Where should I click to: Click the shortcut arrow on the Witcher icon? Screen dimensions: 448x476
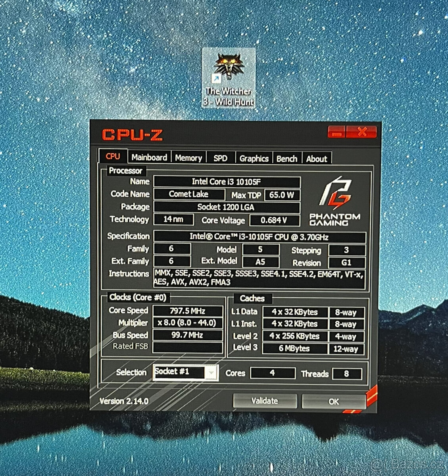point(217,78)
